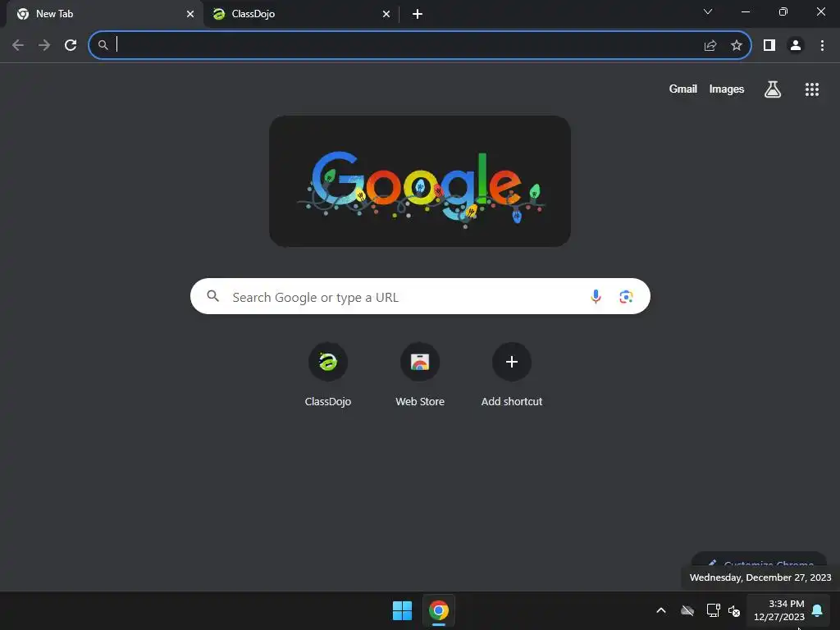Open the tab search dropdown chevron

click(708, 11)
